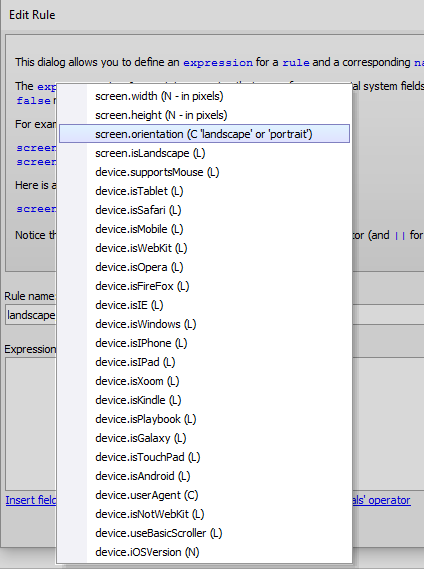Pick device.isWebKit (L) item
The height and width of the screenshot is (569, 424).
(x=204, y=248)
